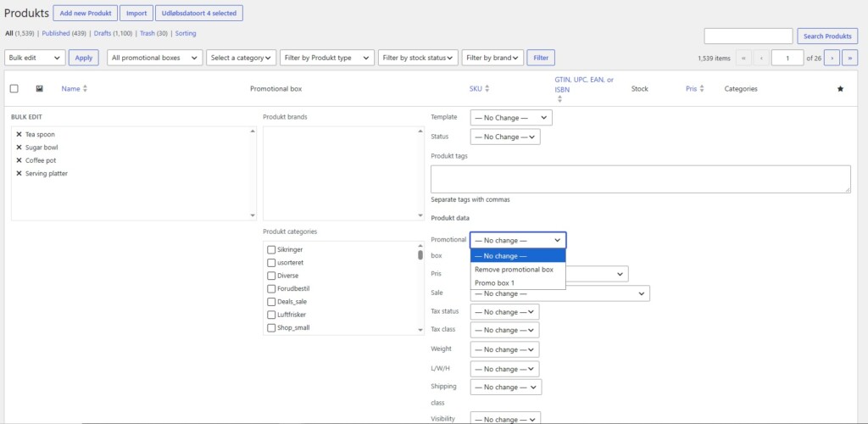Tick the select-all products checkbox
The width and height of the screenshot is (868, 424).
(x=14, y=88)
